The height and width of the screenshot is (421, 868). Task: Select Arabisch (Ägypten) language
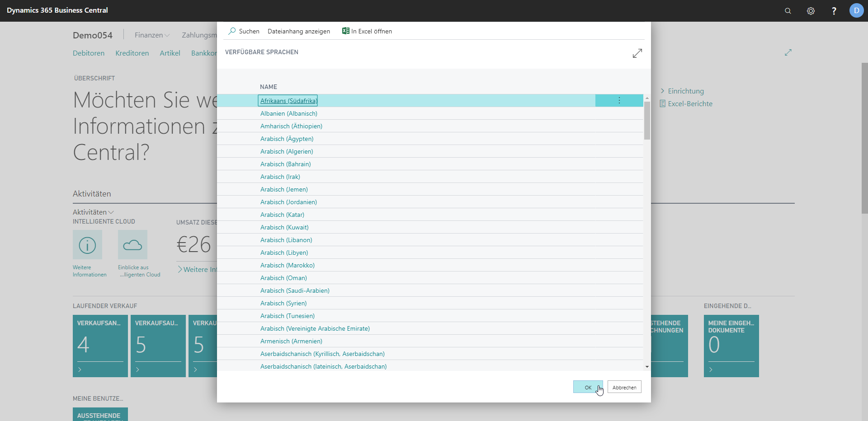pos(287,139)
